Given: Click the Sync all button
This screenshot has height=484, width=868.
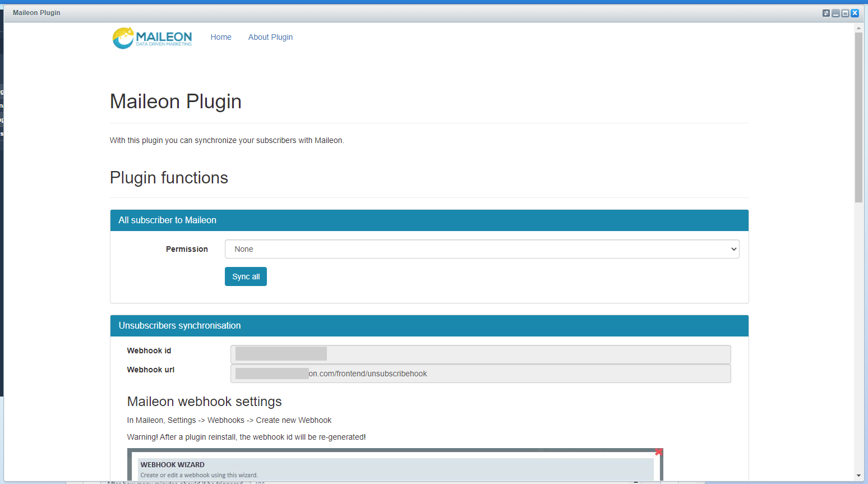Looking at the screenshot, I should 246,276.
